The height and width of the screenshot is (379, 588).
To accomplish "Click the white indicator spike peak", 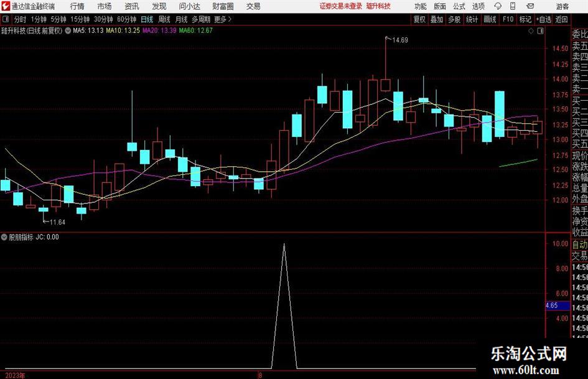I will click(x=284, y=245).
